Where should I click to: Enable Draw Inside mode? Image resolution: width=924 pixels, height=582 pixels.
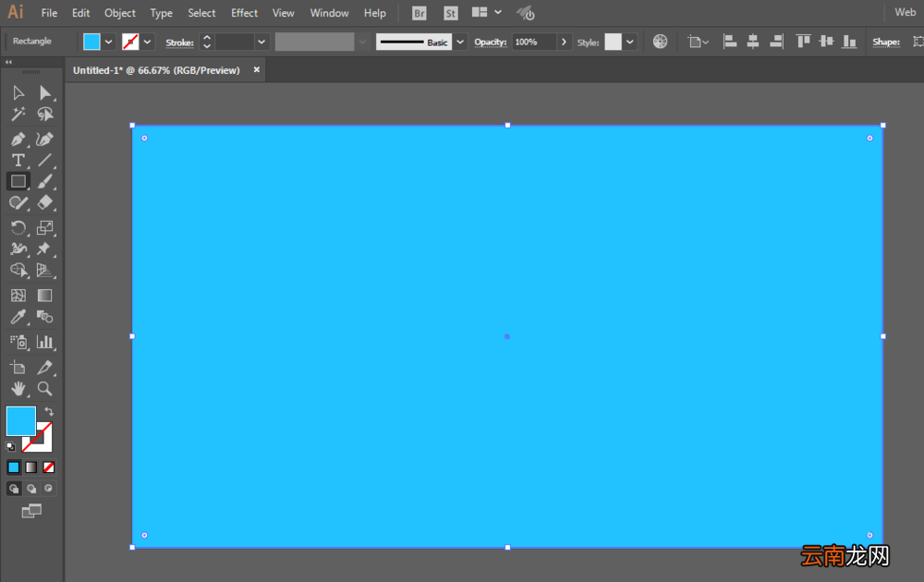[x=49, y=489]
